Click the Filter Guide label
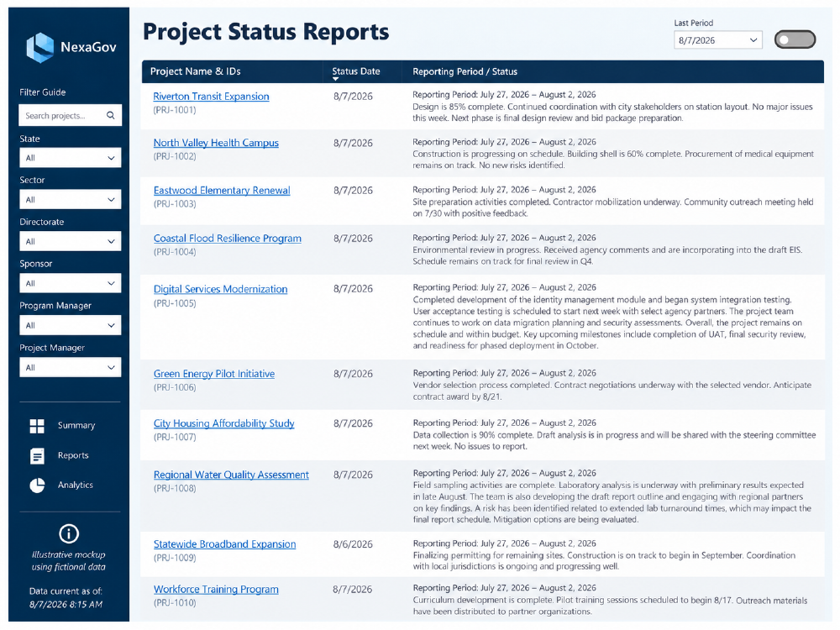Viewport: 840px width, 630px height. tap(43, 92)
